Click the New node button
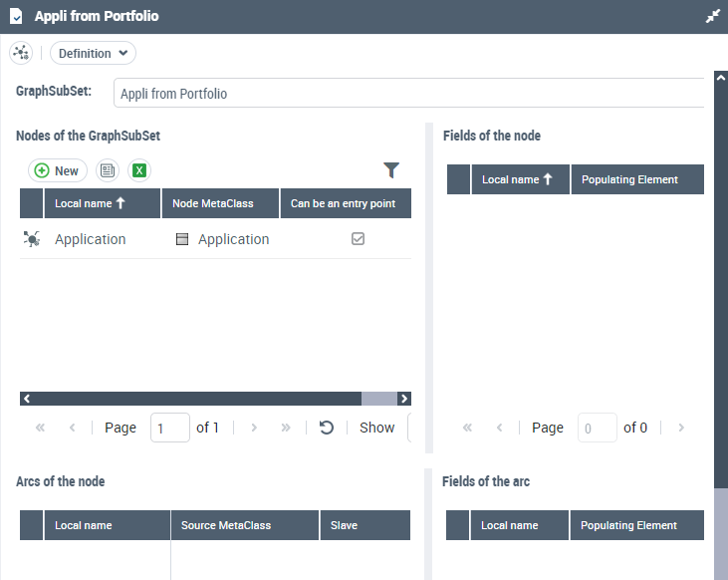728x580 pixels. pyautogui.click(x=57, y=170)
